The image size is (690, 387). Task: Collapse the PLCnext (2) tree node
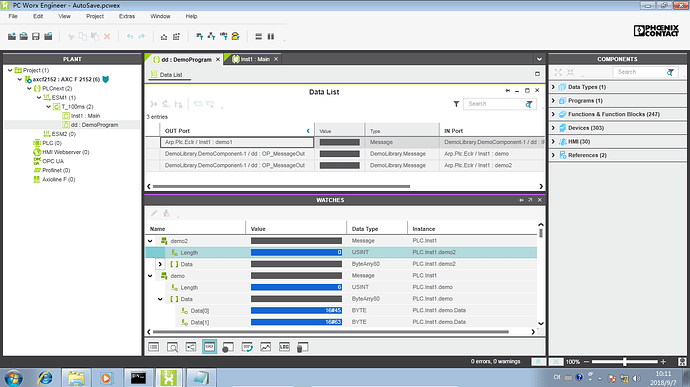point(29,88)
